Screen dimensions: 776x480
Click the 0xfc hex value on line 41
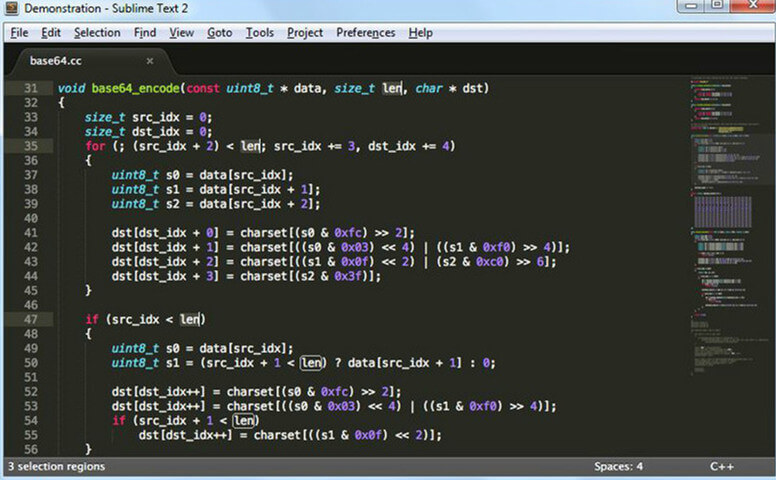350,233
